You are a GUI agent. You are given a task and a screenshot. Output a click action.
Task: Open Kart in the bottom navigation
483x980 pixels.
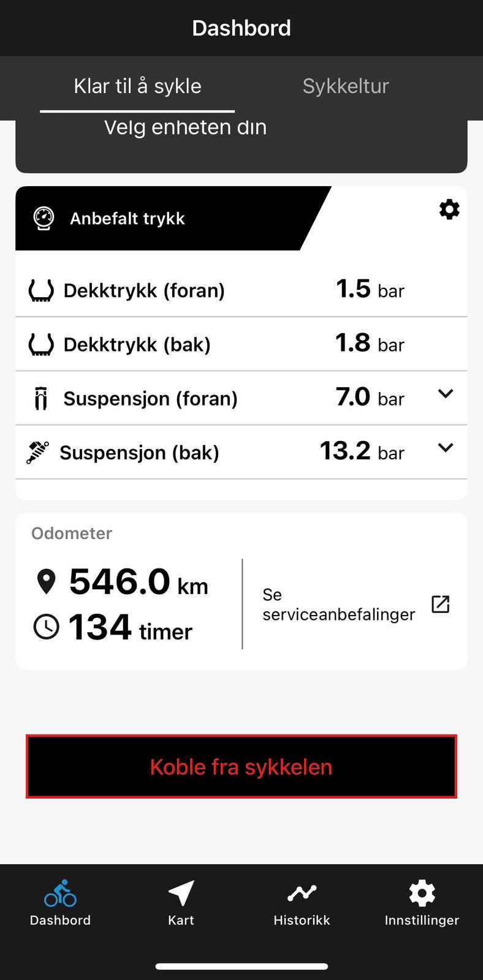[x=181, y=903]
